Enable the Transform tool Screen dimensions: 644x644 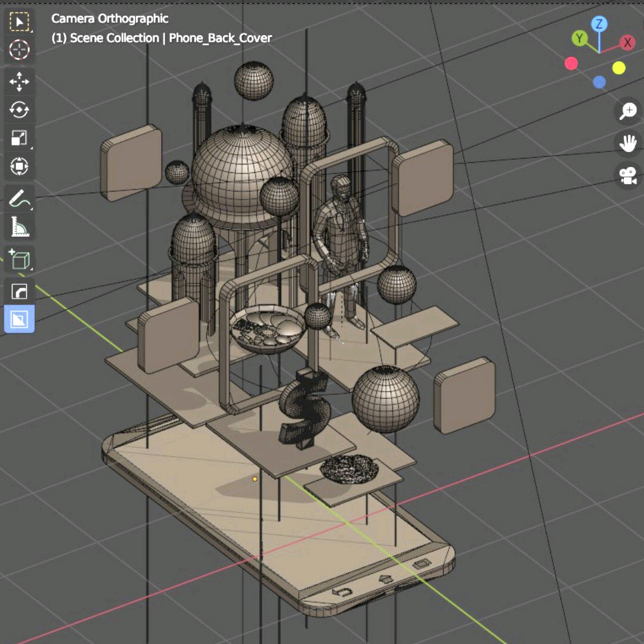(x=19, y=166)
